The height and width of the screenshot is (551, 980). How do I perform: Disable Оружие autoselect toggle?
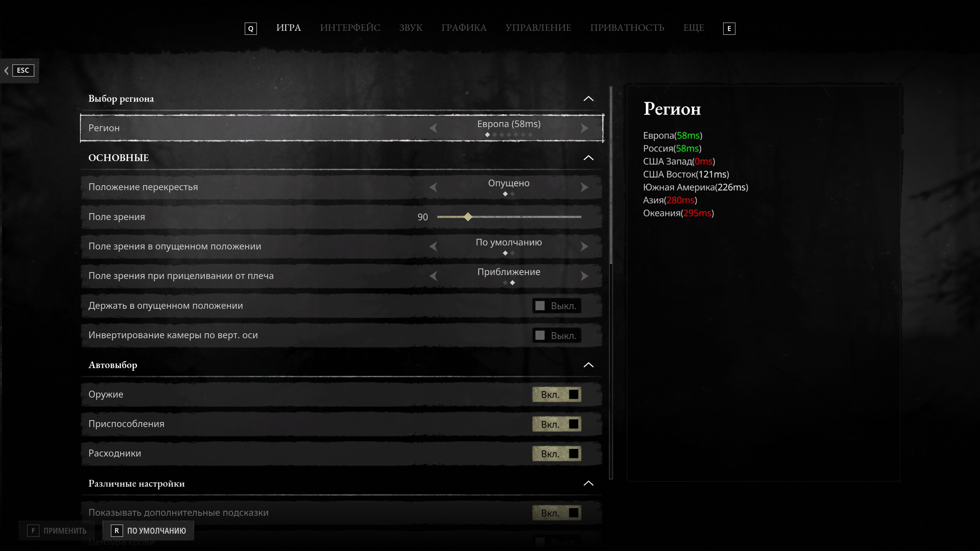pos(557,395)
